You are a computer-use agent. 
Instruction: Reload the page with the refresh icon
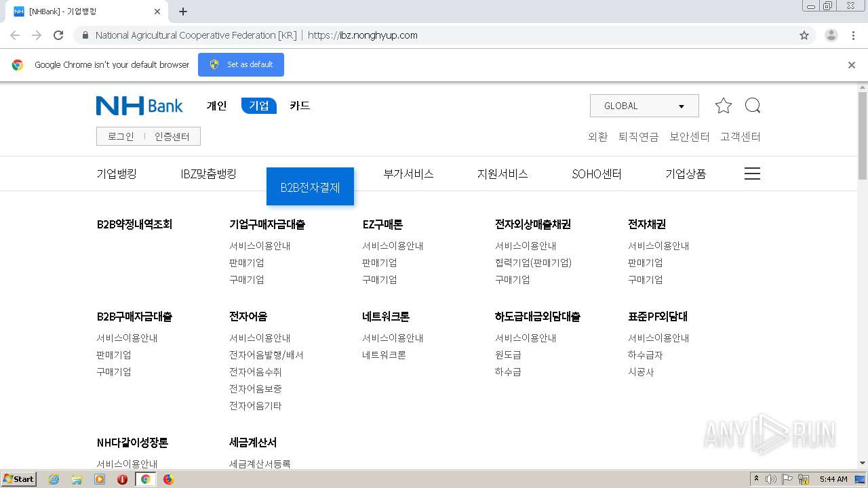click(58, 35)
